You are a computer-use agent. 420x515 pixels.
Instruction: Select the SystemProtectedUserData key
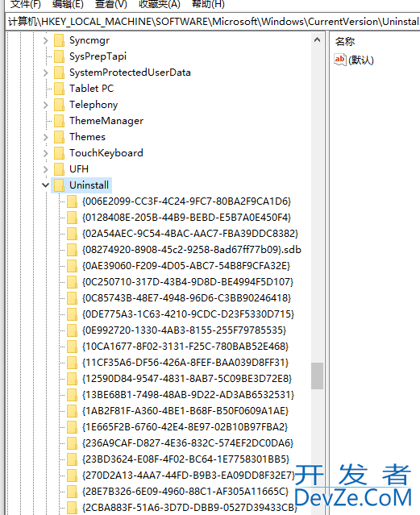(130, 73)
